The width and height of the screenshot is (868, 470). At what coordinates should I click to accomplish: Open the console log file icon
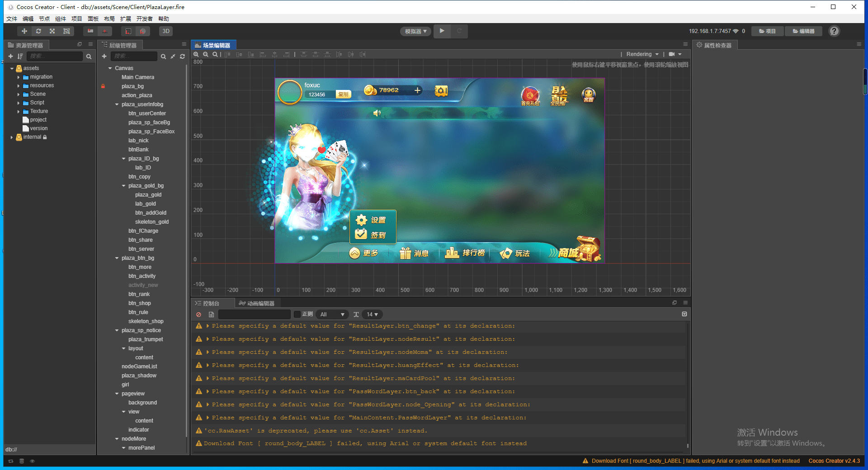pyautogui.click(x=211, y=315)
